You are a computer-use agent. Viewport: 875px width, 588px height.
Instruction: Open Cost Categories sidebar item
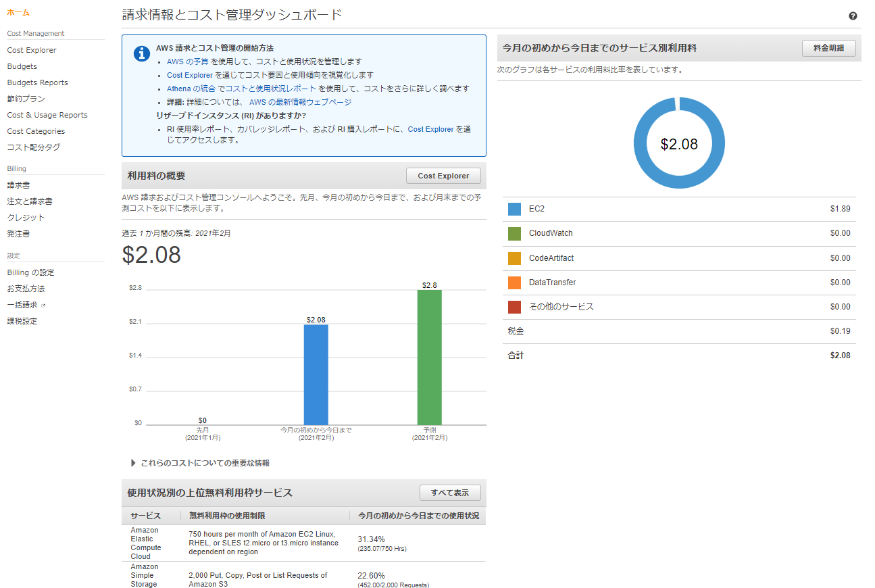click(36, 131)
